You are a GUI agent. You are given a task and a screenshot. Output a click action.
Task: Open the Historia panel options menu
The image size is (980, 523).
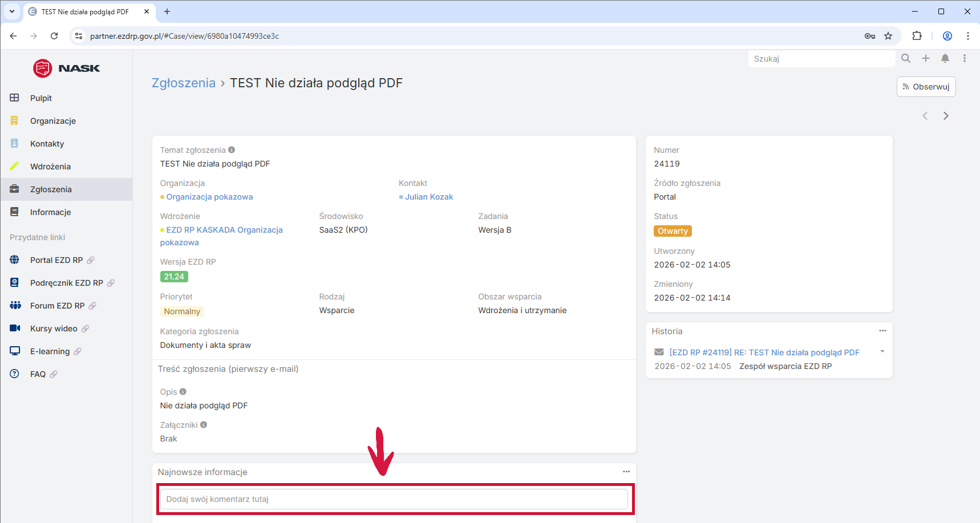[882, 331]
